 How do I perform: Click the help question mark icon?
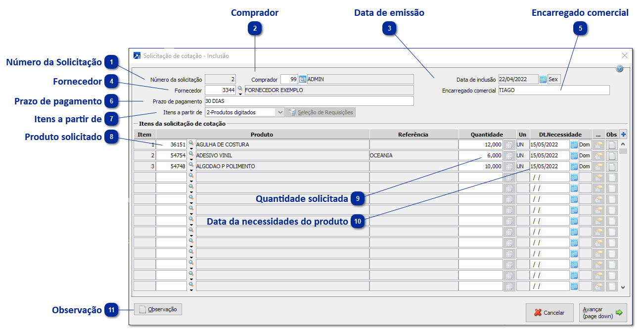pos(619,69)
